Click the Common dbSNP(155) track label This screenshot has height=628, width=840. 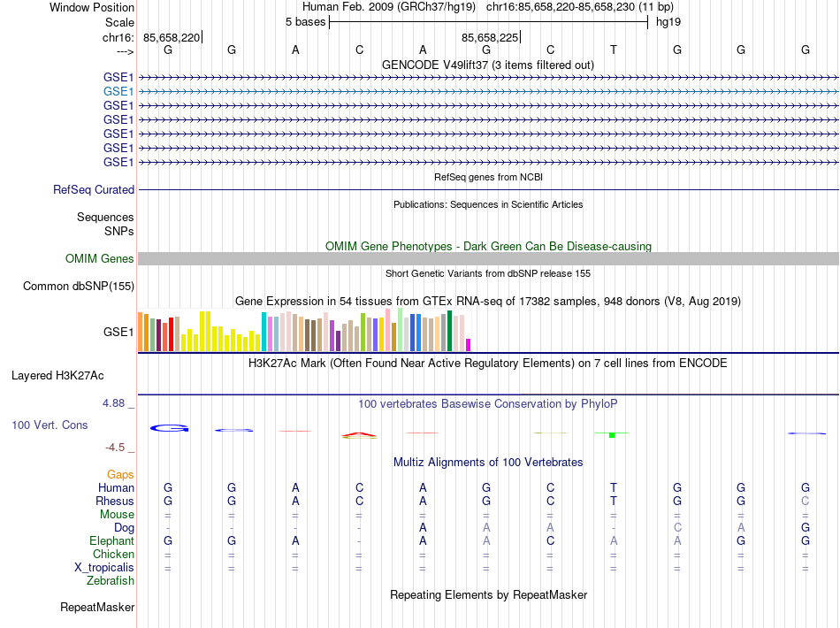(79, 286)
